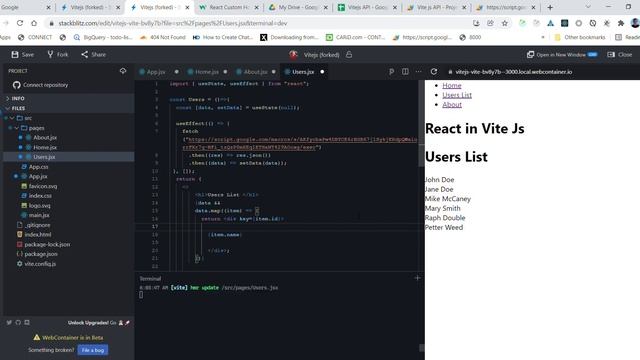Image resolution: width=640 pixels, height=360 pixels.
Task: Fork the project with the Fork button
Action: coord(58,54)
